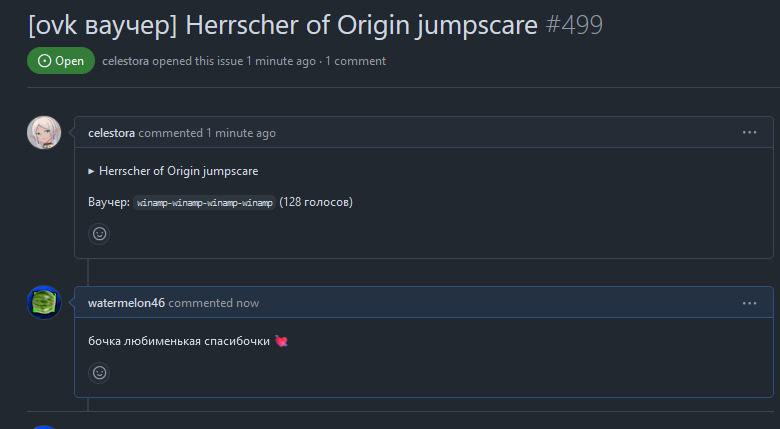Image resolution: width=780 pixels, height=429 pixels.
Task: Click the "1 comment" count in the header
Action: coord(355,61)
